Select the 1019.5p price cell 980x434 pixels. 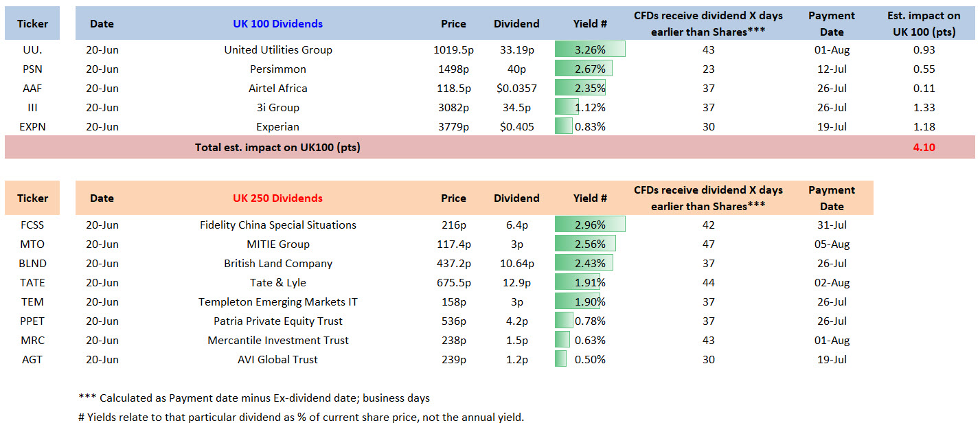[453, 50]
